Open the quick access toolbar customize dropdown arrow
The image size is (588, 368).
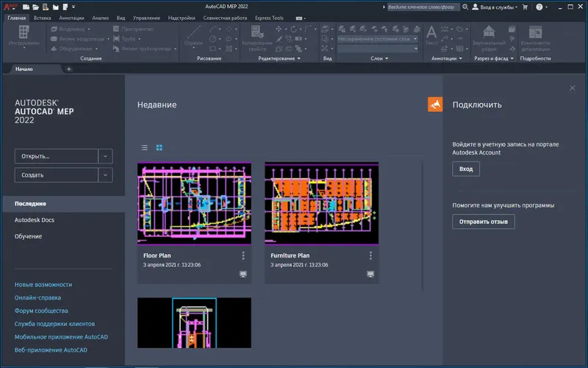(x=73, y=7)
